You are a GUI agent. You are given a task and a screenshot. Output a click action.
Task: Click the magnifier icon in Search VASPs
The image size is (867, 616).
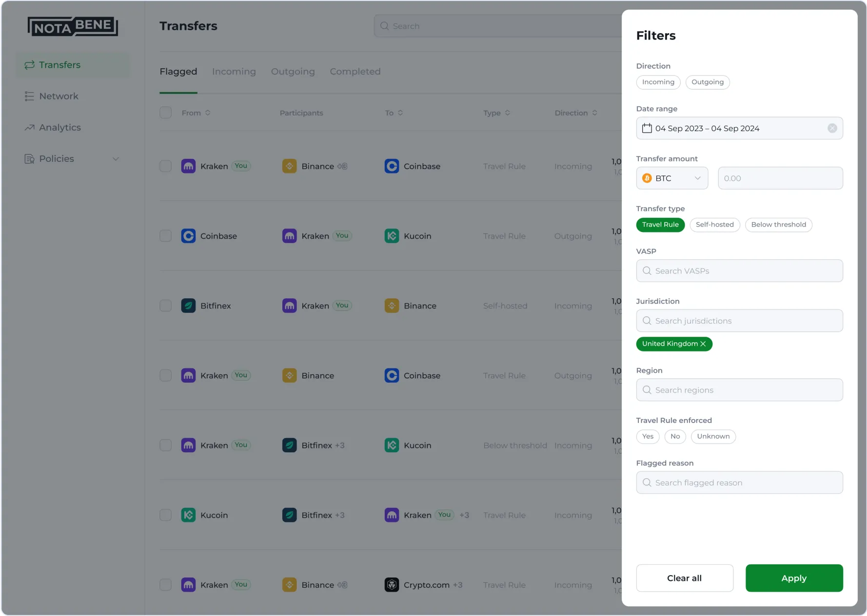click(x=647, y=270)
